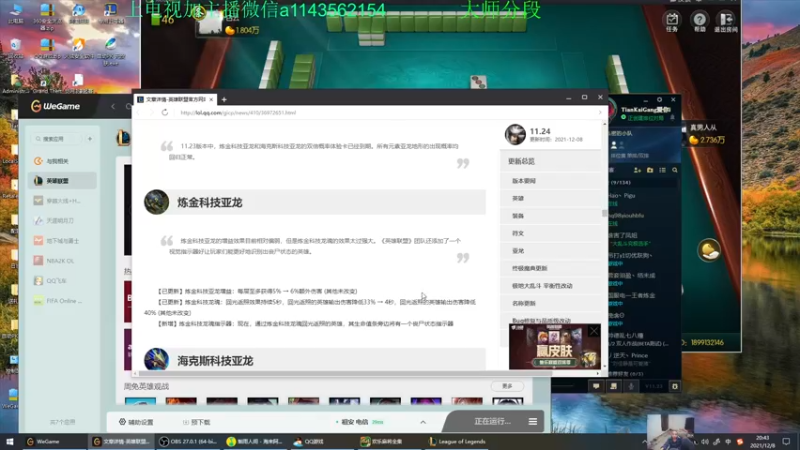800x450 pixels.
Task: Add an app with the plus icon beside search
Action: 90,139
